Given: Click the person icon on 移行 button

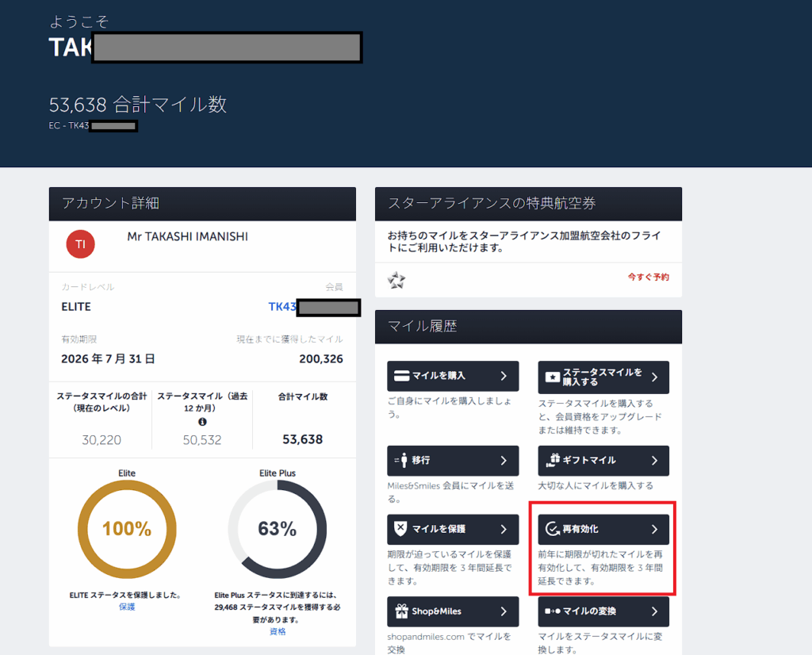Looking at the screenshot, I should coord(401,460).
